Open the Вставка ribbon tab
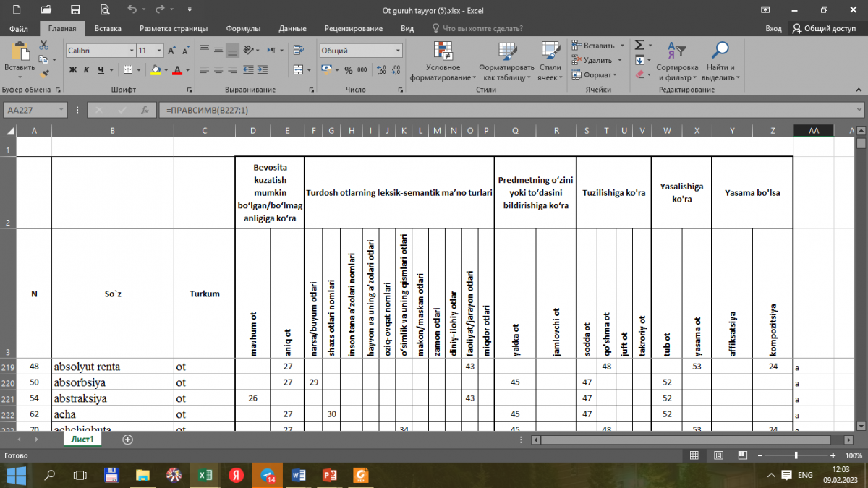This screenshot has width=868, height=488. click(108, 29)
